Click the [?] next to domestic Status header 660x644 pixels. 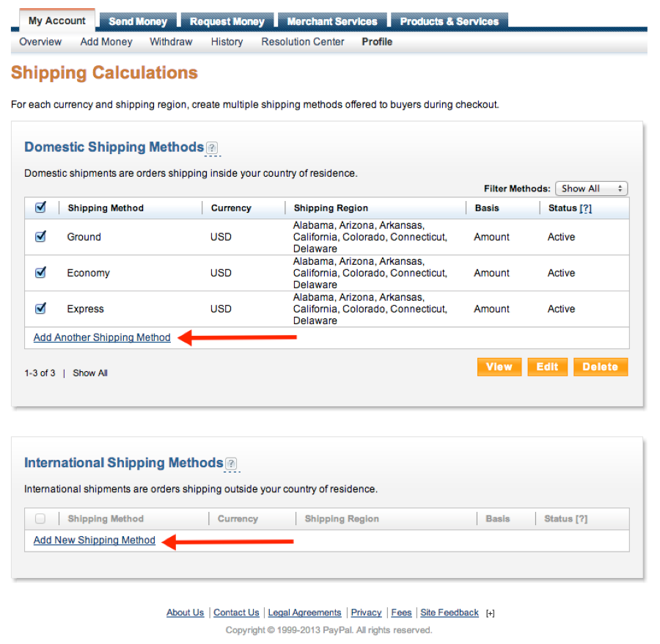[x=585, y=208]
